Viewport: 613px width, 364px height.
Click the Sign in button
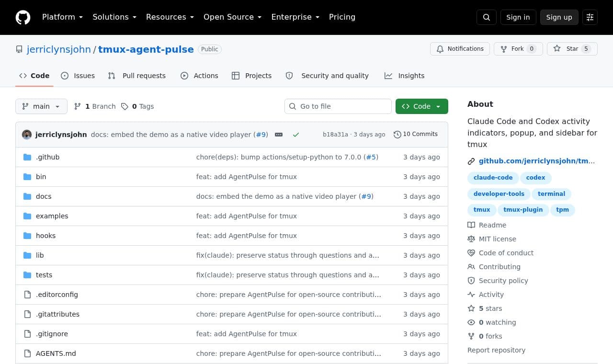click(x=518, y=17)
